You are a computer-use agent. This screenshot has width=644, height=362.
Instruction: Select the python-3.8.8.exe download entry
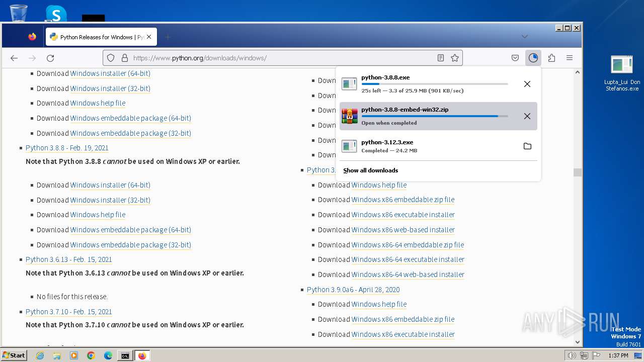pyautogui.click(x=438, y=84)
